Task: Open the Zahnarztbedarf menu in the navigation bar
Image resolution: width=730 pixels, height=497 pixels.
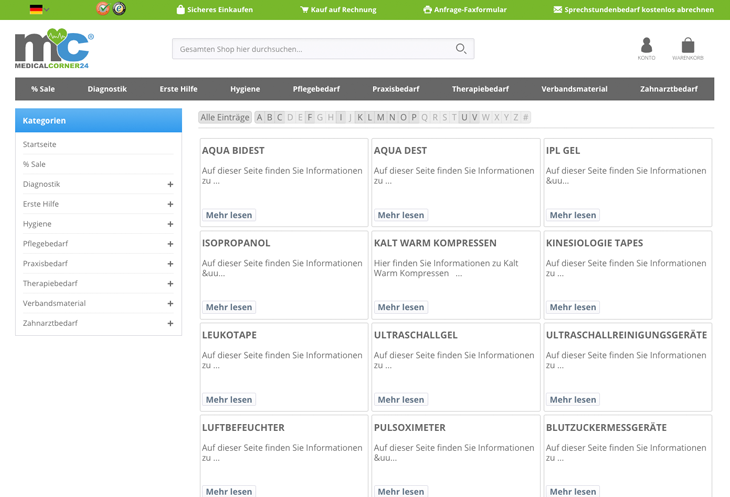Action: click(x=669, y=89)
